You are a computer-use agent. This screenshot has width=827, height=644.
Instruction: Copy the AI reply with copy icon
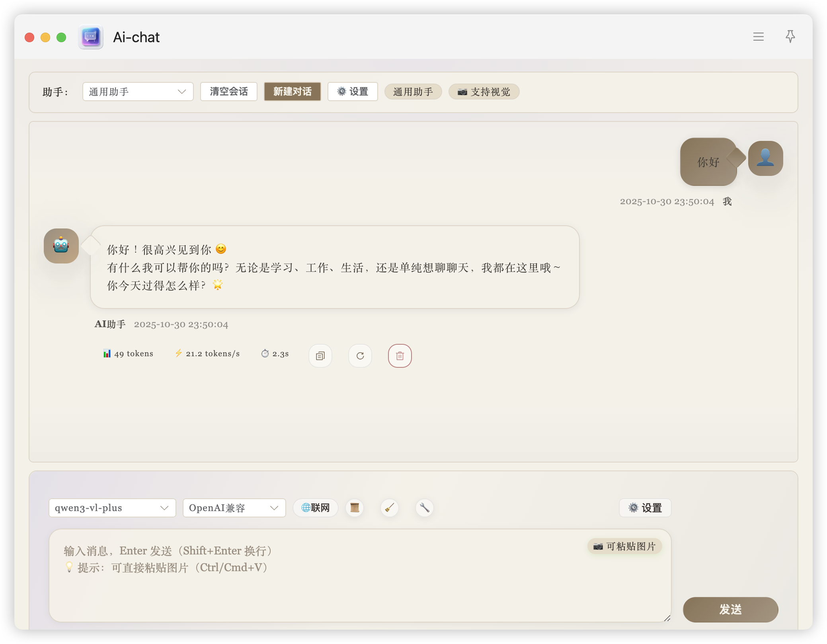click(x=320, y=356)
